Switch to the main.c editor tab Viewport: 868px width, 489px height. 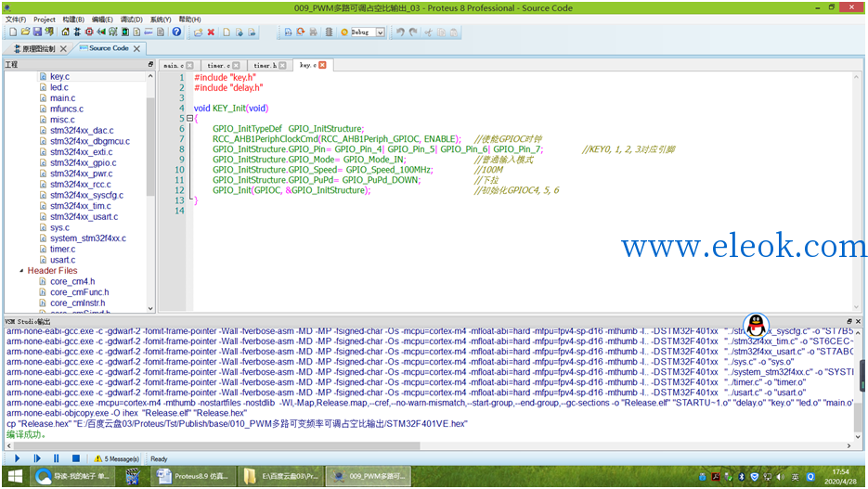(x=174, y=65)
